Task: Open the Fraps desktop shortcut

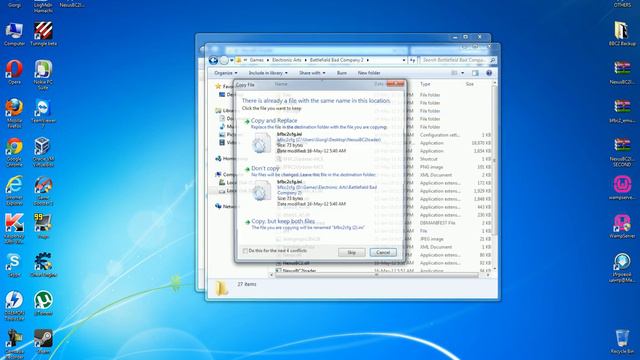Action: tap(43, 226)
